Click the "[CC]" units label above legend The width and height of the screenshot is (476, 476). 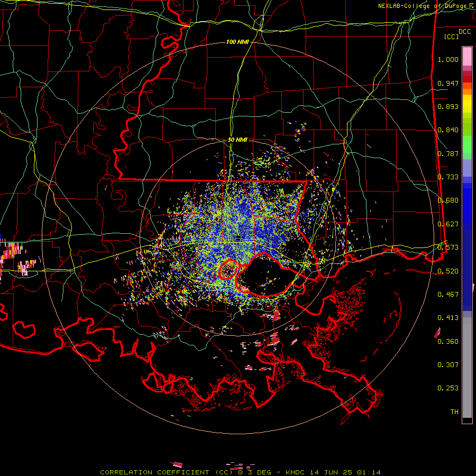(x=452, y=36)
